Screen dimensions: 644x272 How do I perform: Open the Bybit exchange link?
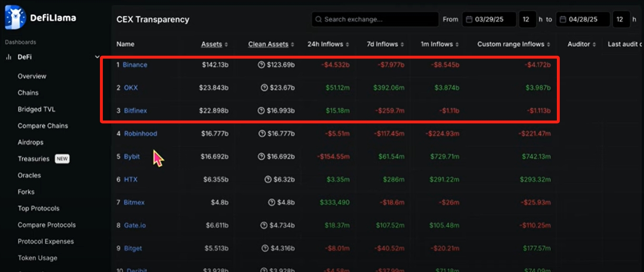(x=132, y=157)
